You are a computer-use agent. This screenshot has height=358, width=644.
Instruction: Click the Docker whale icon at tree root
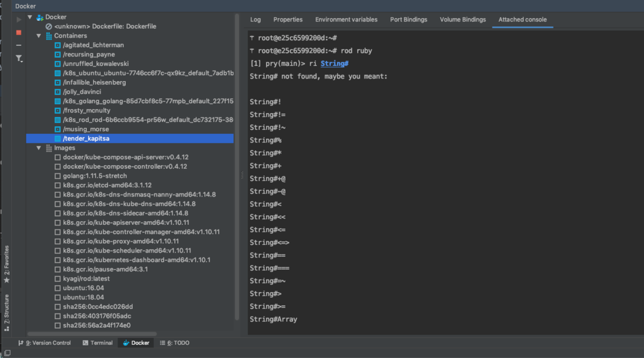tap(40, 17)
